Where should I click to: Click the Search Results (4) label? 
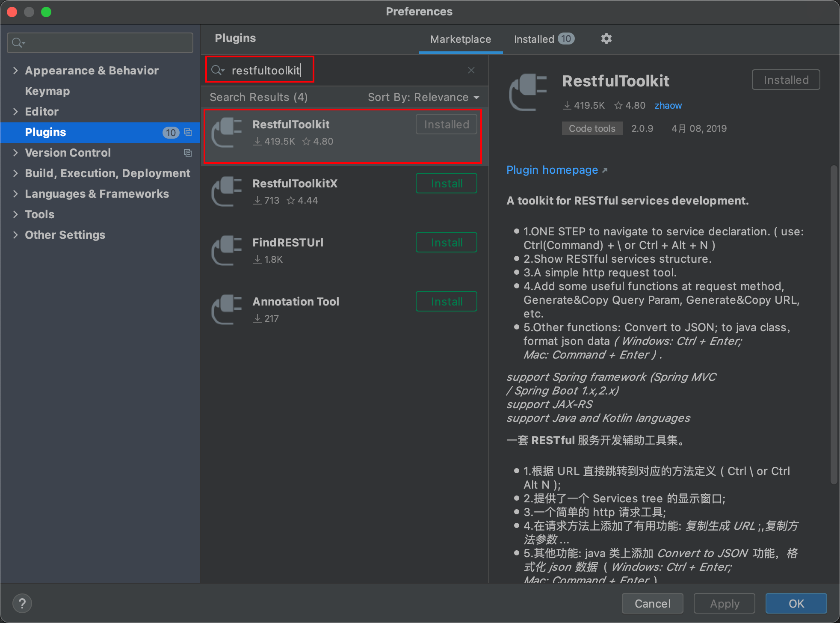pos(258,97)
